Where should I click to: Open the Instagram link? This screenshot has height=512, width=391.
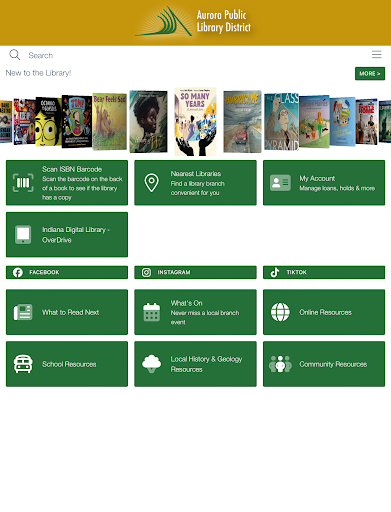195,272
